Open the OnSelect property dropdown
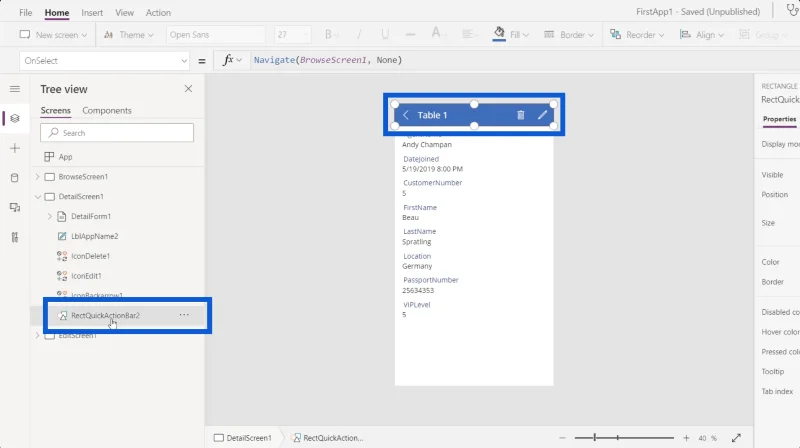Screen dimensions: 800x448 coord(105,61)
